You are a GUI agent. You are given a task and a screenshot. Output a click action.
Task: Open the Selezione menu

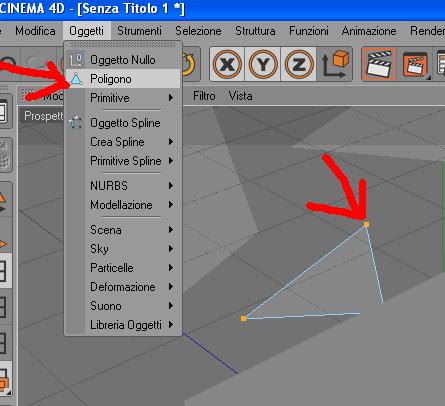(x=198, y=31)
